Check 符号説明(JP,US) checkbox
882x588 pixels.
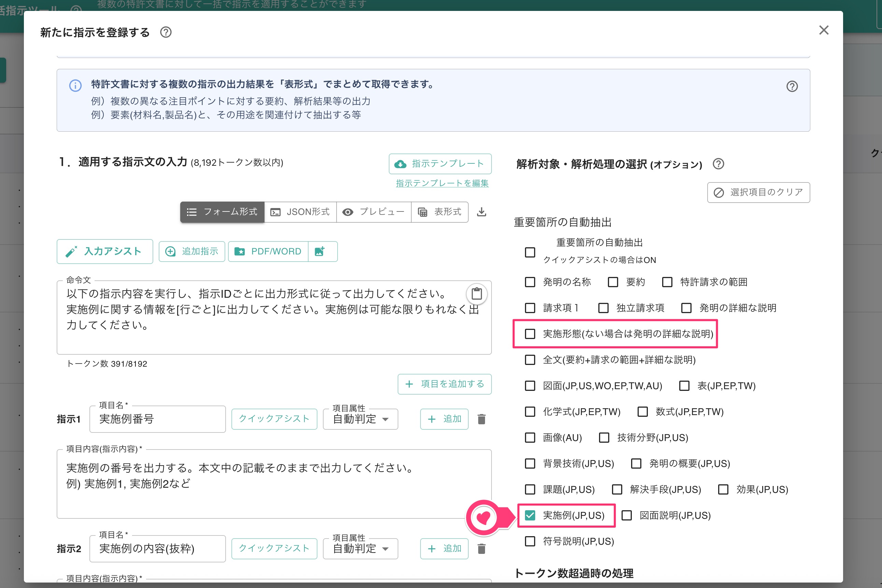pos(529,542)
